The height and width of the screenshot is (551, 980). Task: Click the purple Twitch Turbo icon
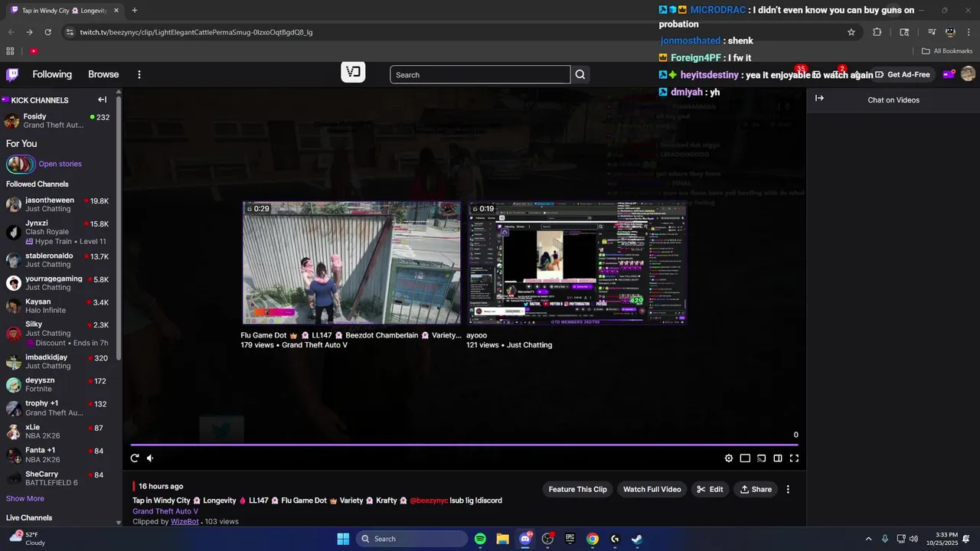[x=948, y=74]
